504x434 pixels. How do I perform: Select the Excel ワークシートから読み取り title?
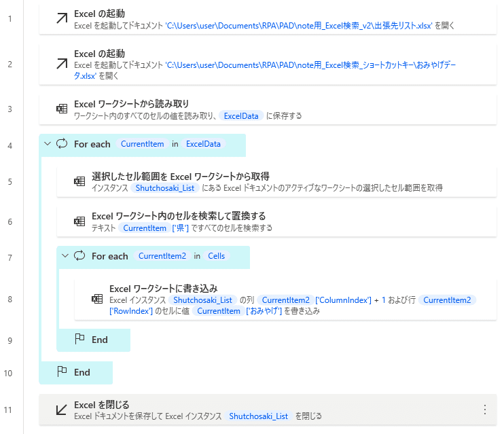point(132,104)
